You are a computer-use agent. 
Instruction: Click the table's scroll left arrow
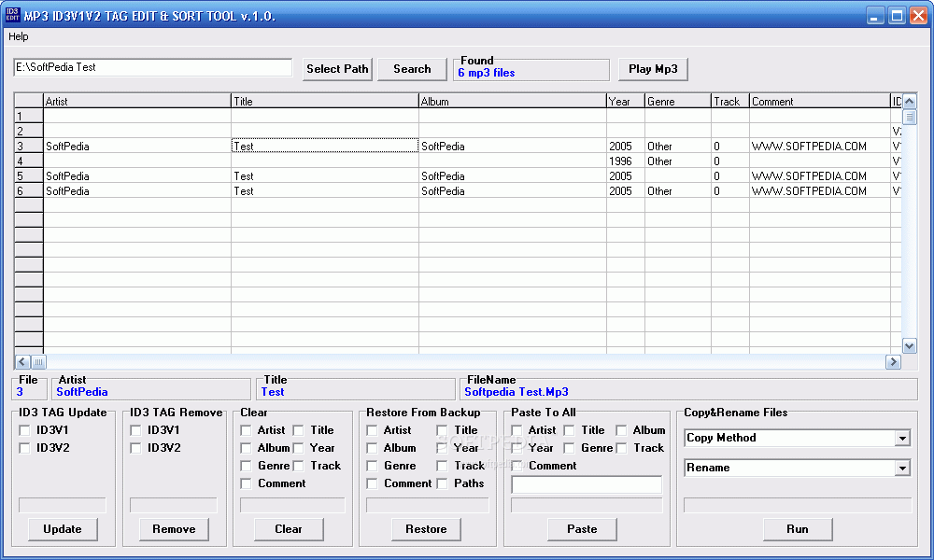click(x=22, y=362)
